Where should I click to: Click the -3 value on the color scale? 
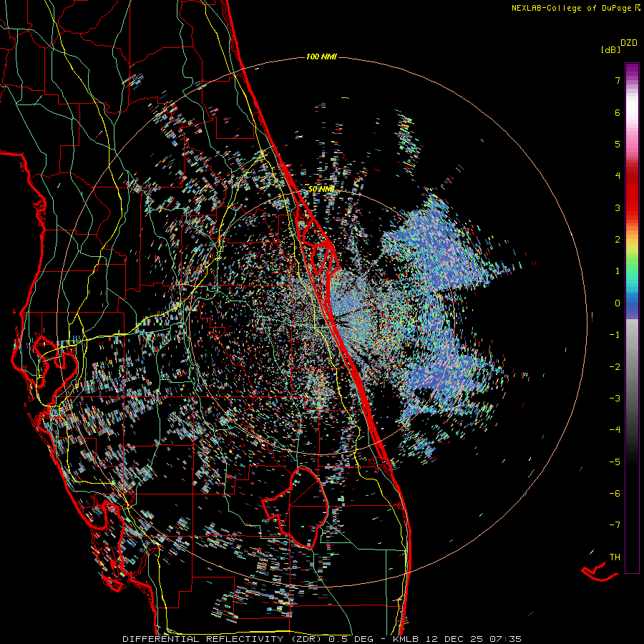(x=615, y=399)
